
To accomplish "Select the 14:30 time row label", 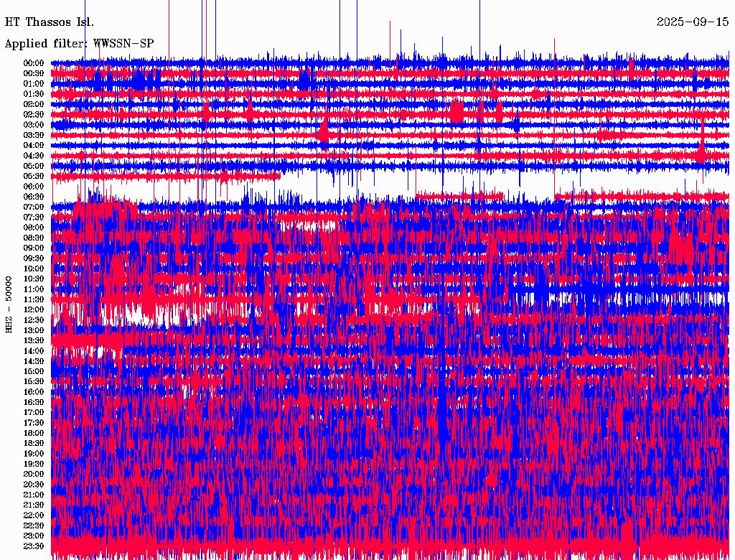I will tap(34, 361).
